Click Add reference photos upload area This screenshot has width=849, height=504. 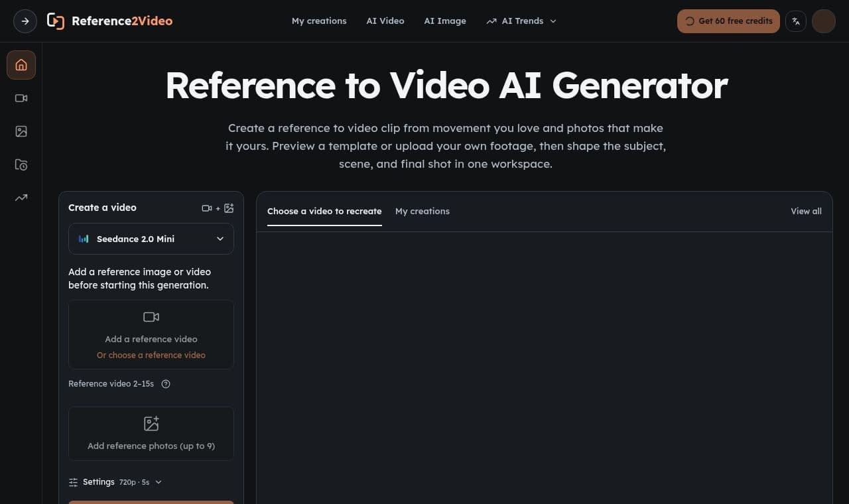click(x=151, y=434)
